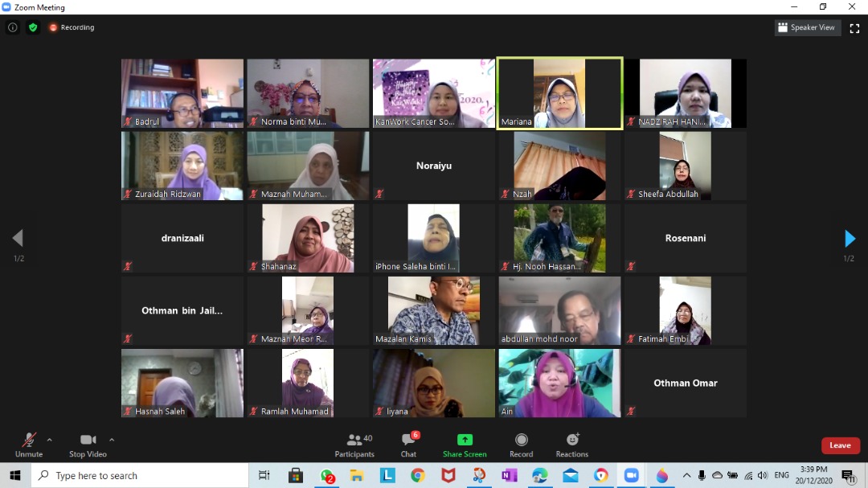
Task: Go to next page of participants
Action: click(x=850, y=239)
